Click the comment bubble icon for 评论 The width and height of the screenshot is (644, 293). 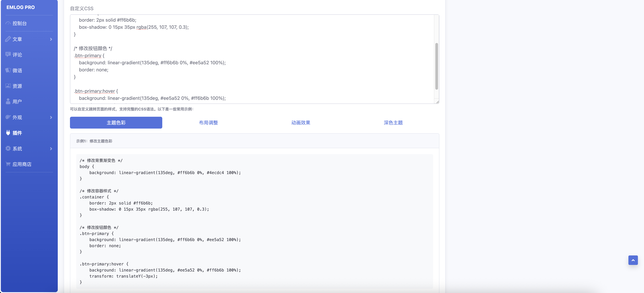click(8, 54)
